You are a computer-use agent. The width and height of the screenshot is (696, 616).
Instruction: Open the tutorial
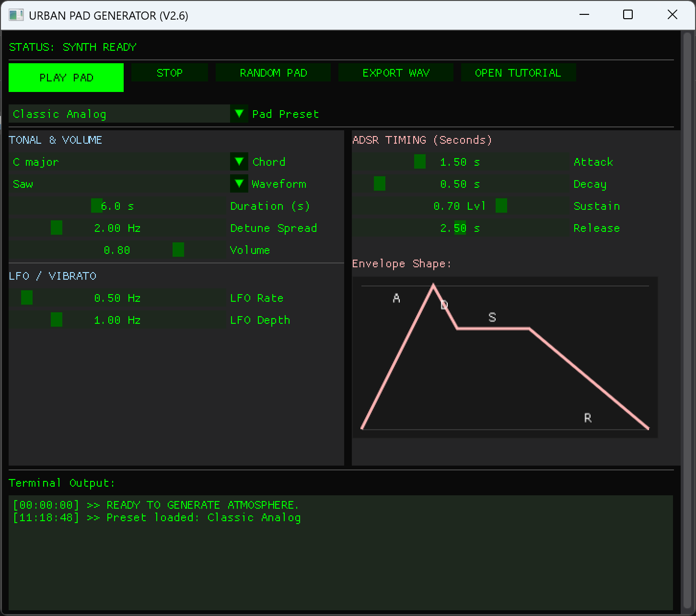tap(518, 72)
